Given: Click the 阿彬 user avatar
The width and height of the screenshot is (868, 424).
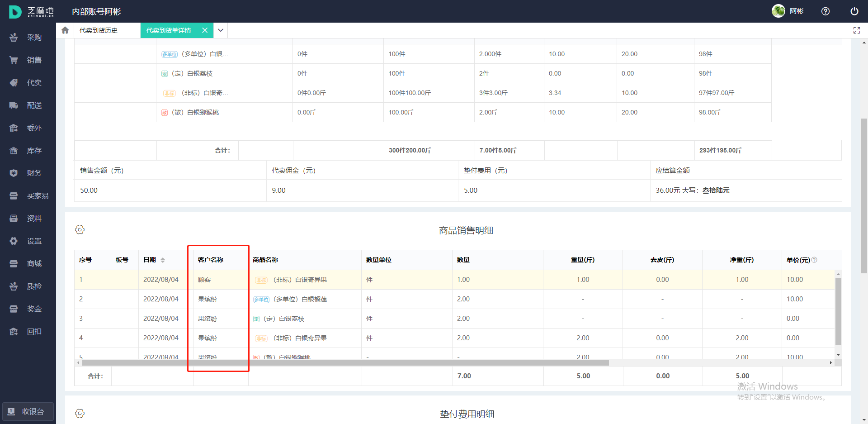Looking at the screenshot, I should (x=778, y=11).
